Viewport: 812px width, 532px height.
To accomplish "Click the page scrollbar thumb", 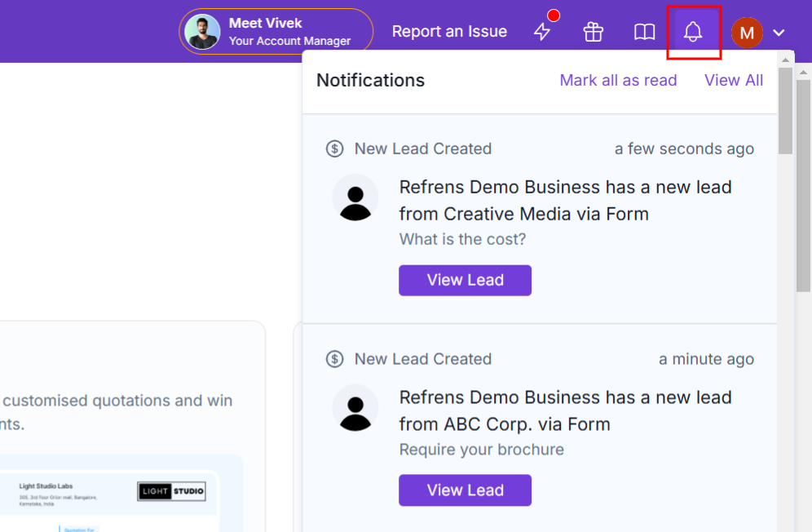I will (x=803, y=185).
